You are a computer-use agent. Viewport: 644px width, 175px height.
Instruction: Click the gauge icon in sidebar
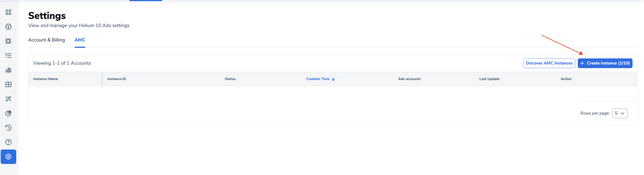8,27
